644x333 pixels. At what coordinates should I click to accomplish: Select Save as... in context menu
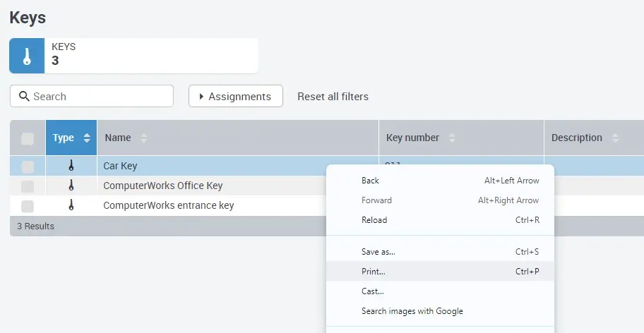[378, 252]
